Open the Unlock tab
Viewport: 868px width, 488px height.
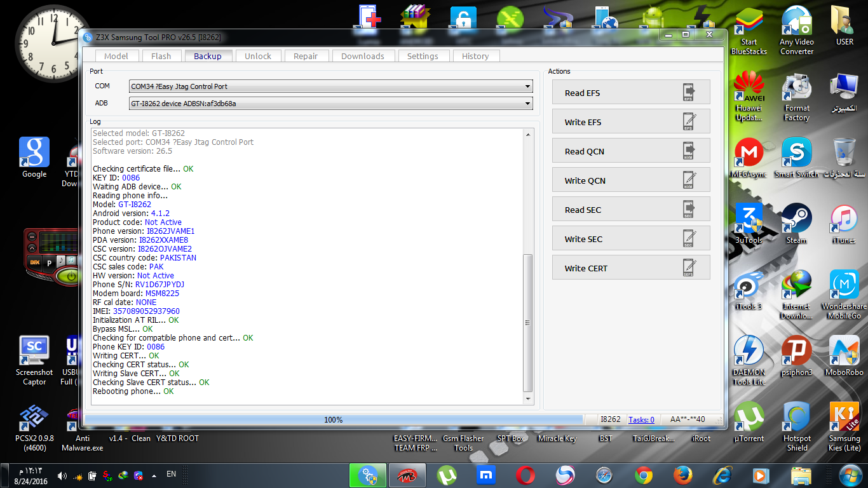point(258,56)
